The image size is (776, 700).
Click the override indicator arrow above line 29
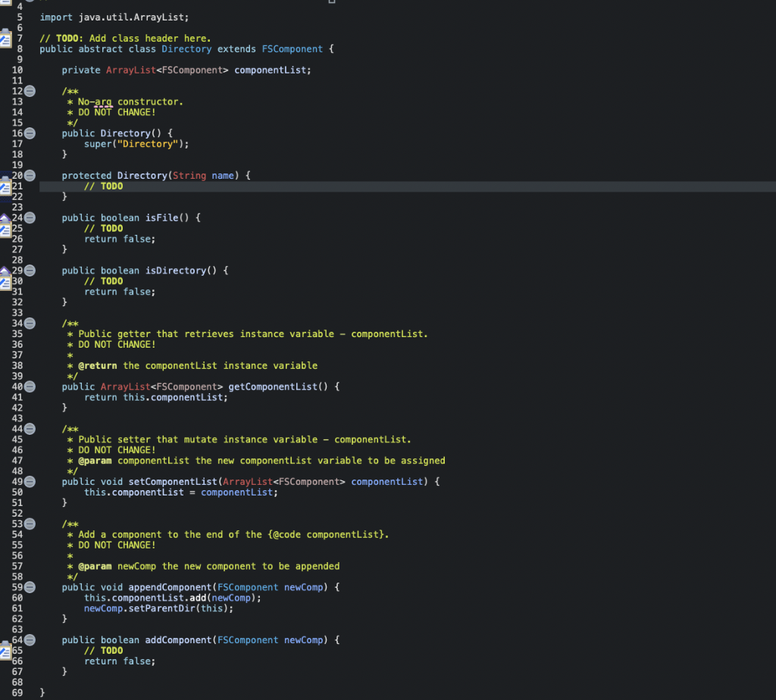pos(5,270)
